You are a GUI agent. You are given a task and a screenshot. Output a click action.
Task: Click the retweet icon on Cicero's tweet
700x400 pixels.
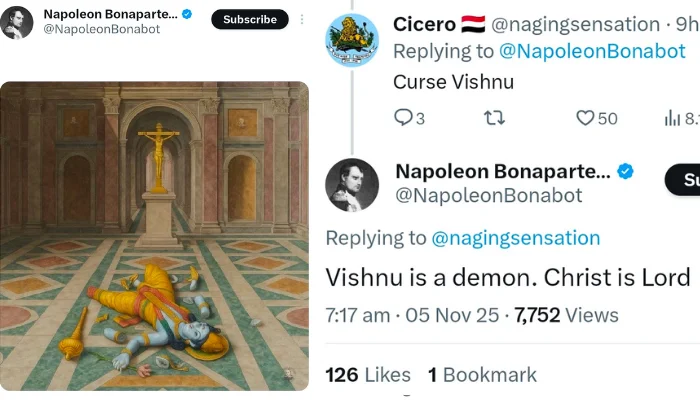tap(494, 118)
